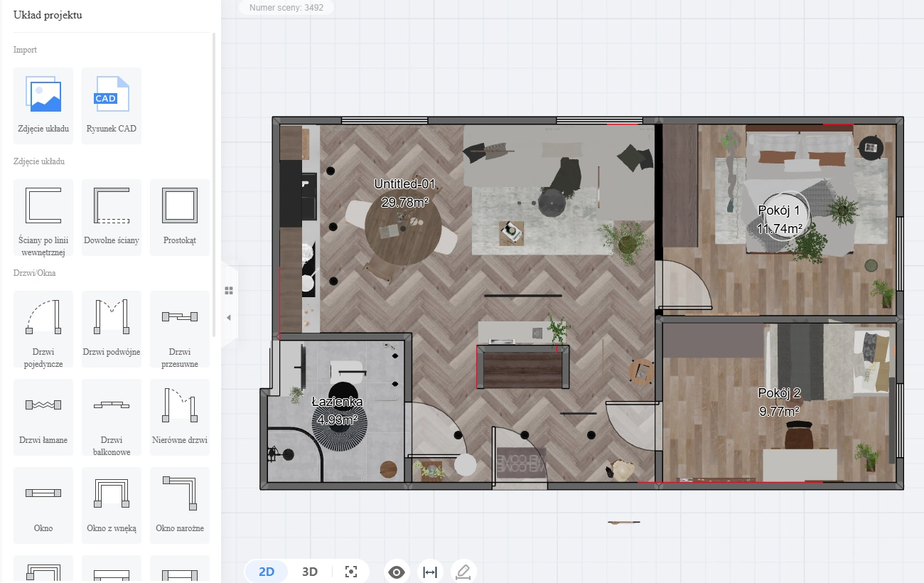The width and height of the screenshot is (924, 583).
Task: Toggle dimension display in bottom toolbar
Action: click(x=430, y=572)
